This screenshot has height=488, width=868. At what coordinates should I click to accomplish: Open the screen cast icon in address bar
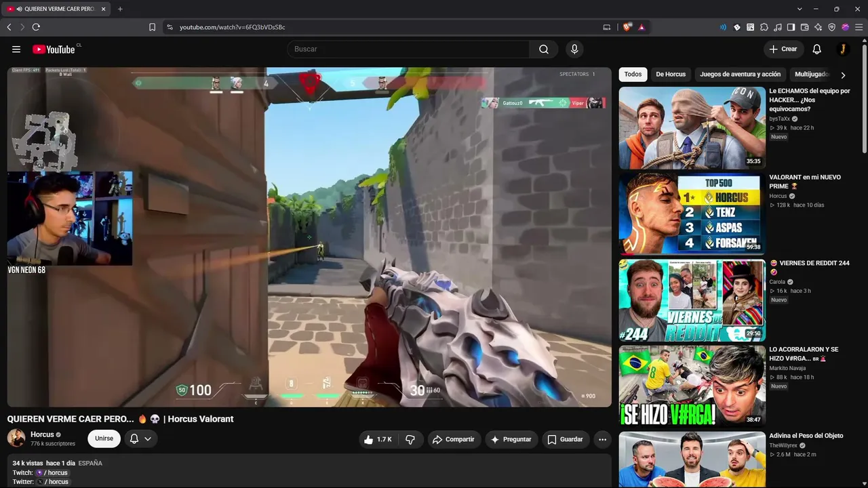click(x=607, y=27)
